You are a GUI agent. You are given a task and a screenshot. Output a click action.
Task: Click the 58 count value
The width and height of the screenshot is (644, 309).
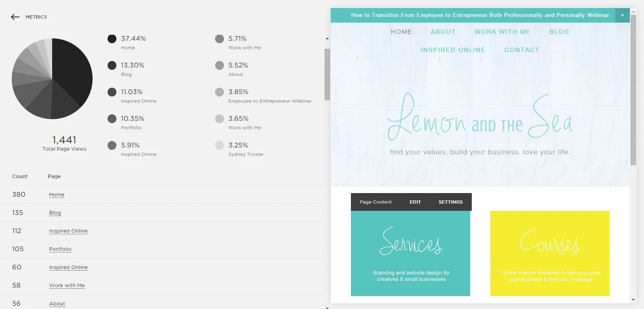(x=16, y=286)
